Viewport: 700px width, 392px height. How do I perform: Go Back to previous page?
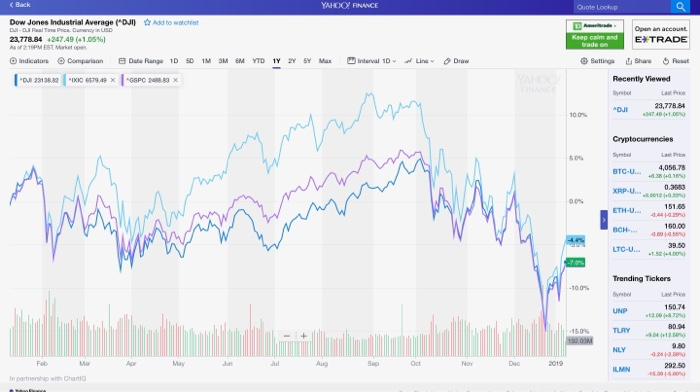tap(20, 4)
